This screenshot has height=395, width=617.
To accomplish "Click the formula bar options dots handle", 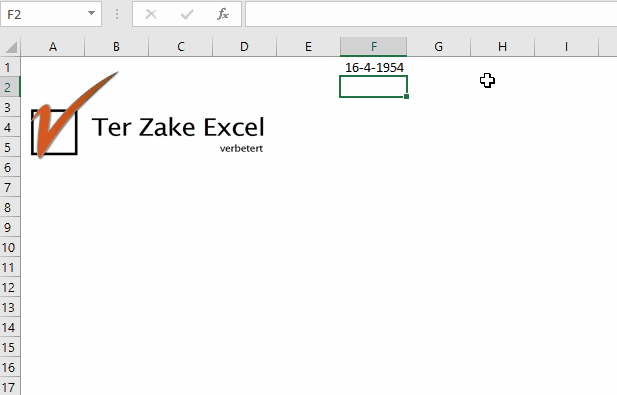I will tap(117, 15).
